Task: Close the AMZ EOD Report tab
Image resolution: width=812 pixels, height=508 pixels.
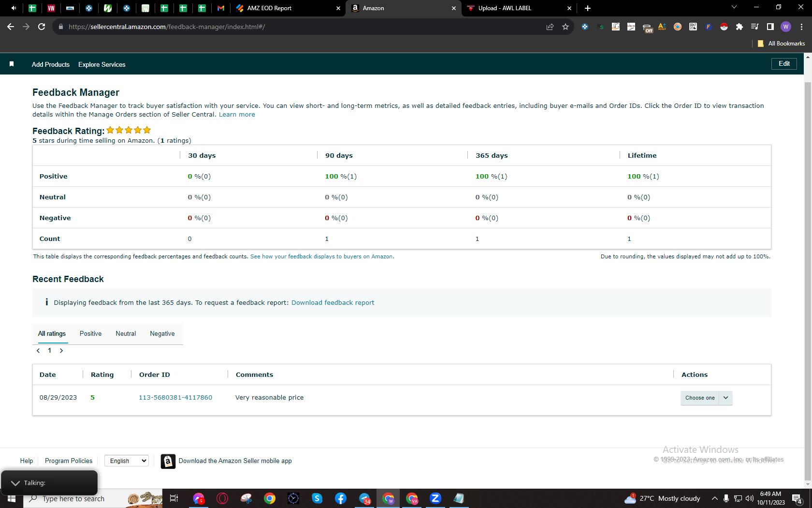Action: pyautogui.click(x=338, y=8)
